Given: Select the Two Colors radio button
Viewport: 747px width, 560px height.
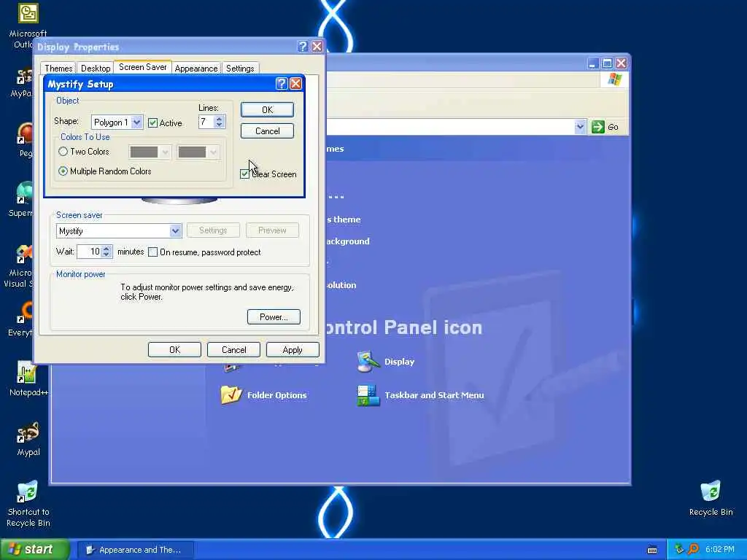Looking at the screenshot, I should coord(63,152).
